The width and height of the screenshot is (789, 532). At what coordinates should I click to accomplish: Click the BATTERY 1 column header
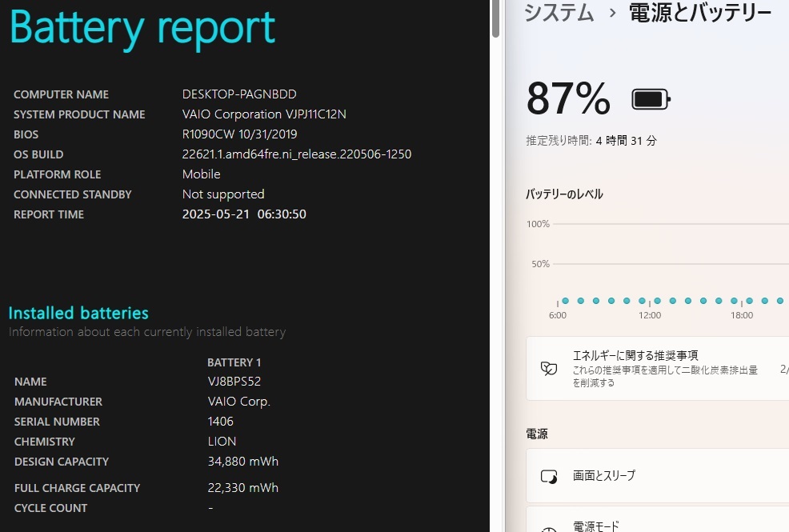(x=234, y=362)
